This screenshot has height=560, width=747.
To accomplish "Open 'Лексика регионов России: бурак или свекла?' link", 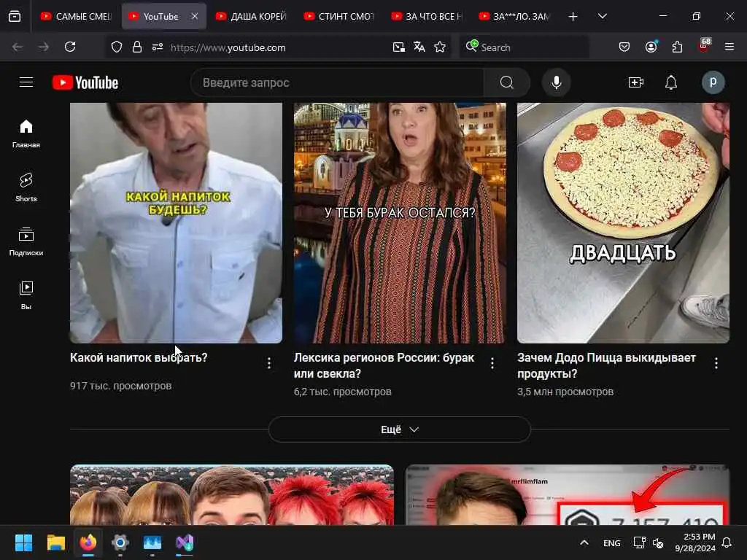I will click(384, 365).
